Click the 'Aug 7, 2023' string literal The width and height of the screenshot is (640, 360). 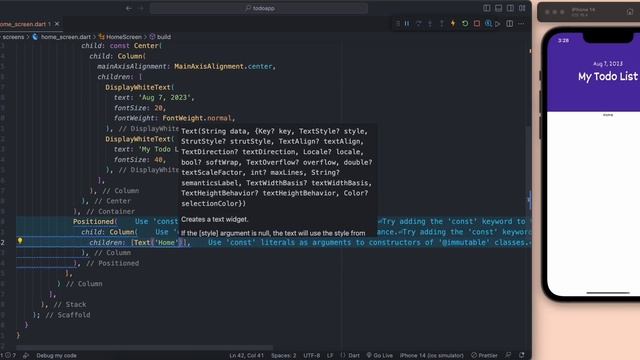click(165, 98)
